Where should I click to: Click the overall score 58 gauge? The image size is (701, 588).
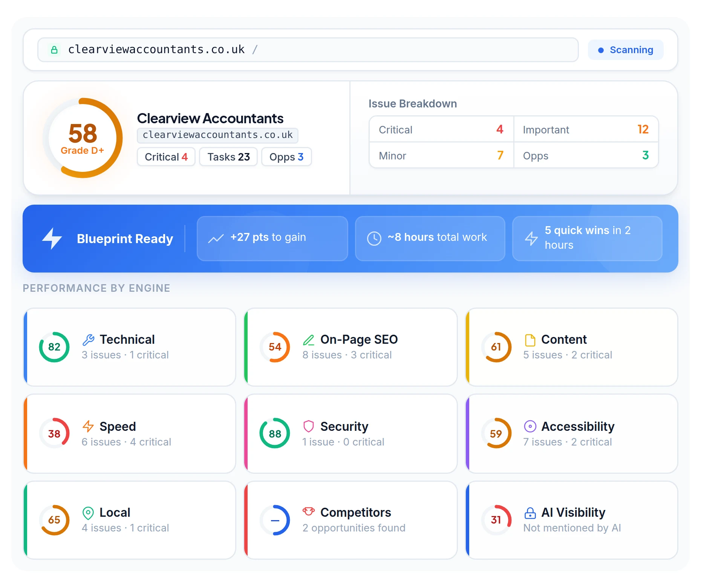pyautogui.click(x=83, y=138)
